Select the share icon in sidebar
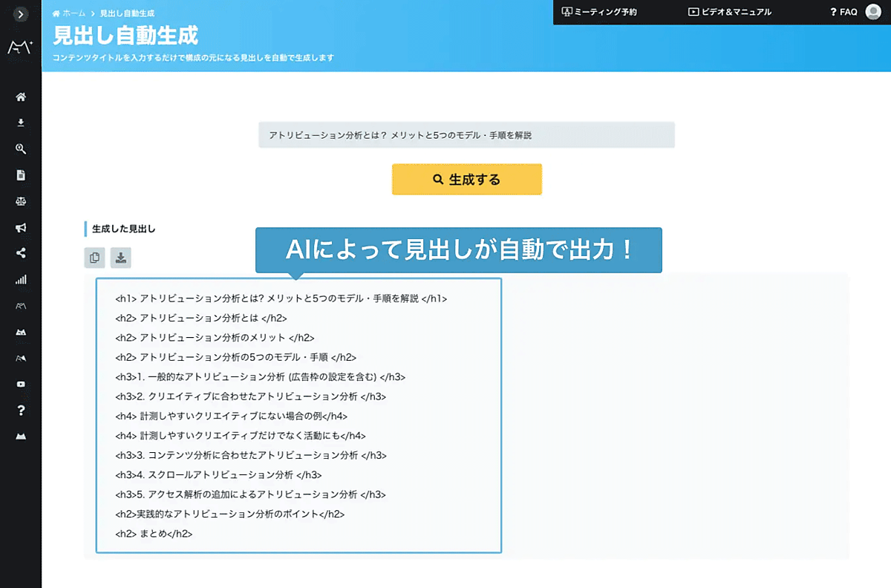Image resolution: width=891 pixels, height=588 pixels. click(21, 253)
